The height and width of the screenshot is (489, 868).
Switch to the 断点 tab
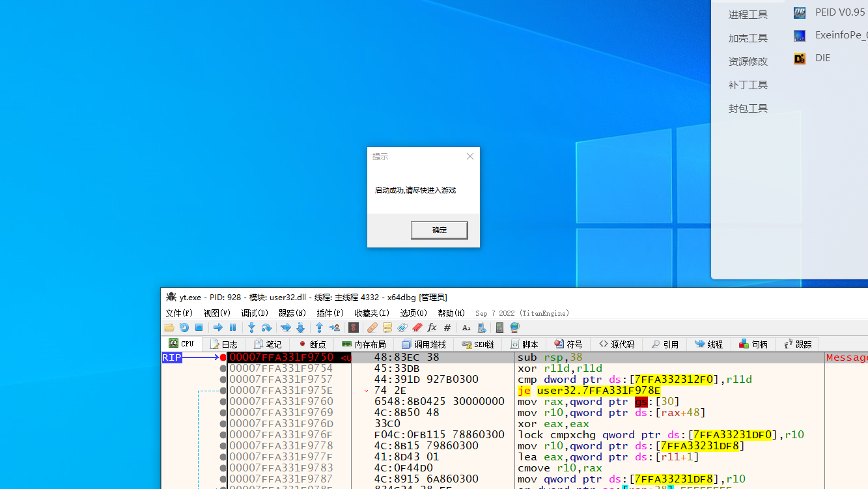point(312,344)
